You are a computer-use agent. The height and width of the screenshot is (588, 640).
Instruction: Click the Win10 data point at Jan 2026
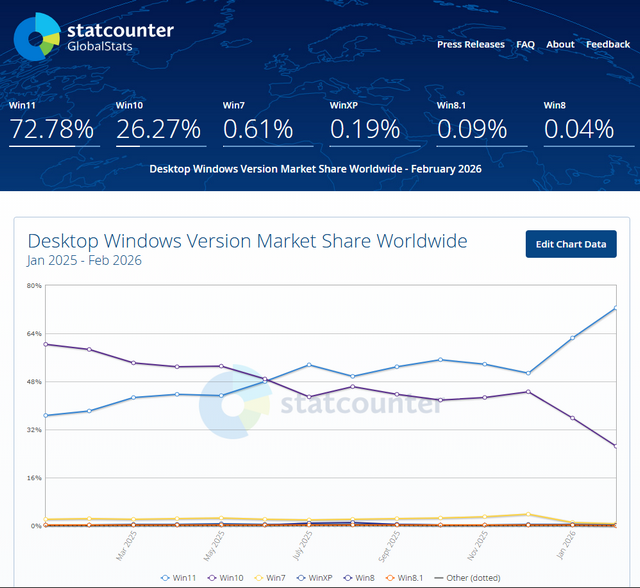pos(572,418)
